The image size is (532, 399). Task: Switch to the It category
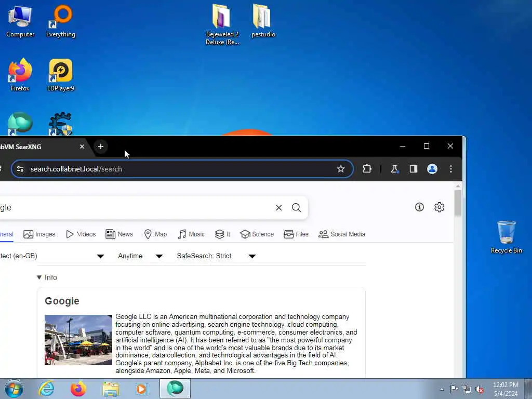click(x=222, y=234)
